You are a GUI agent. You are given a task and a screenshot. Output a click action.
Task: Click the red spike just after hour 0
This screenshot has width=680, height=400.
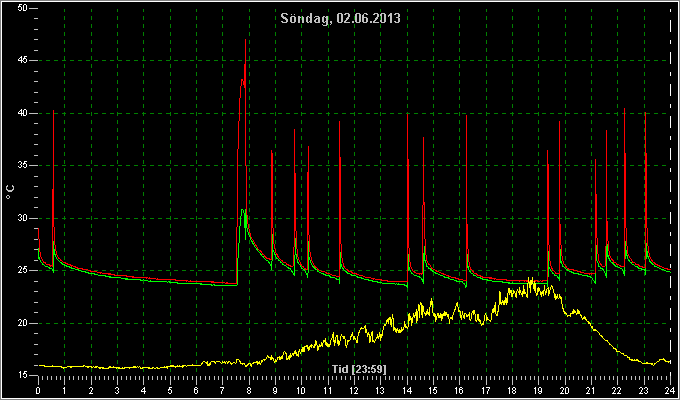(53, 112)
